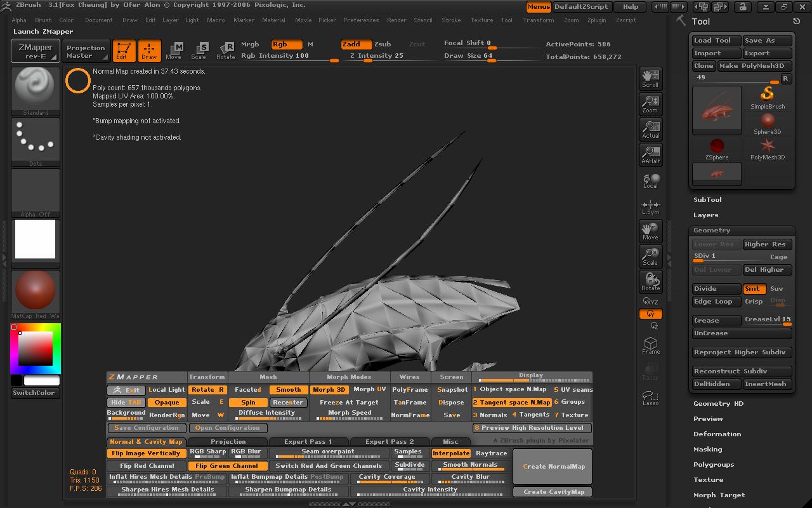
Task: Click the Scroll canvas navigation icon
Action: [x=650, y=78]
